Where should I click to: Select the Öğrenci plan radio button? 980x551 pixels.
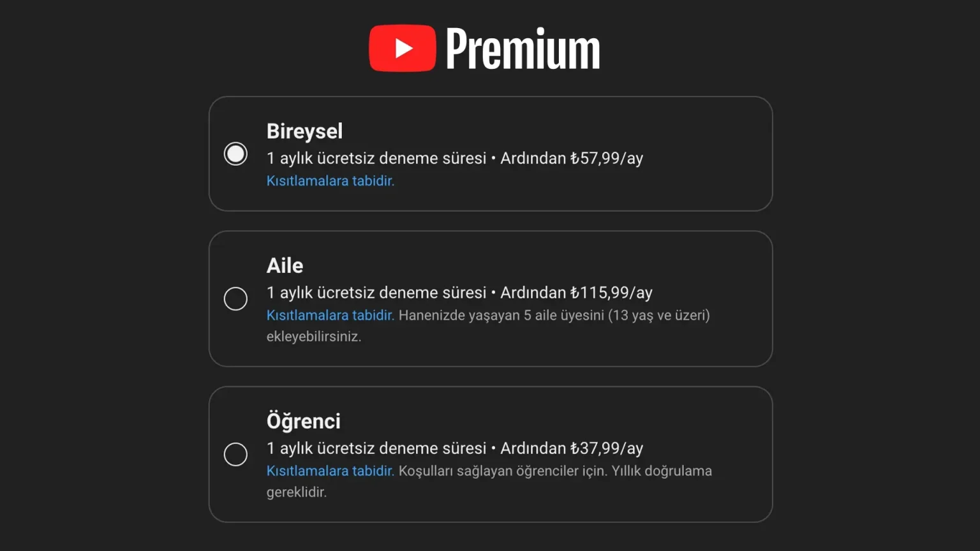click(x=235, y=454)
